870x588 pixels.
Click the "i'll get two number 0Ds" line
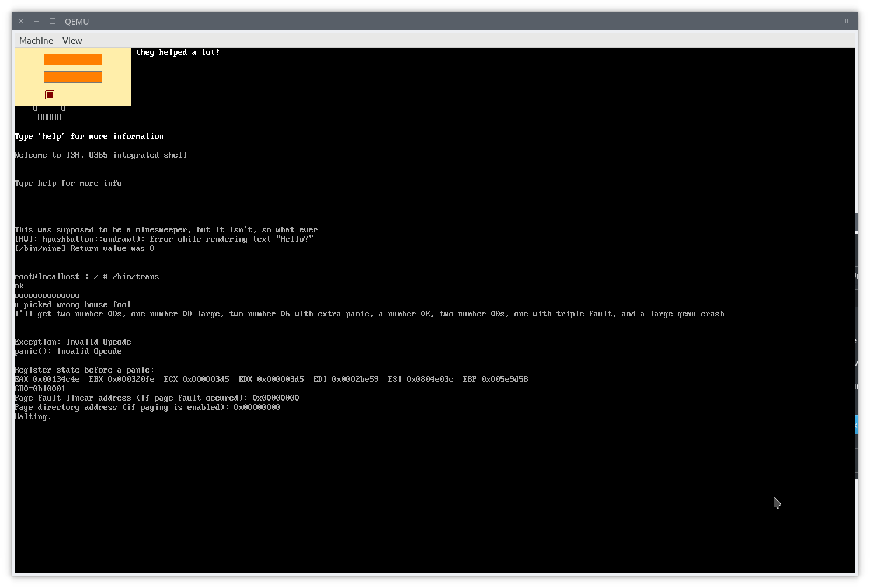click(370, 314)
